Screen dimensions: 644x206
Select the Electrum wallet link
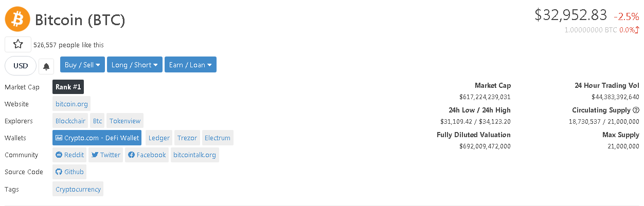(x=218, y=138)
